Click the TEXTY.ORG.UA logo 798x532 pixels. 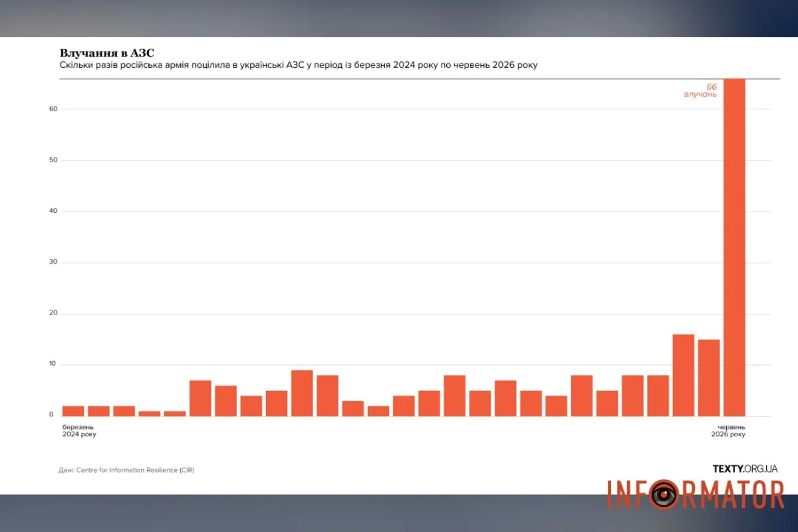[x=745, y=469]
